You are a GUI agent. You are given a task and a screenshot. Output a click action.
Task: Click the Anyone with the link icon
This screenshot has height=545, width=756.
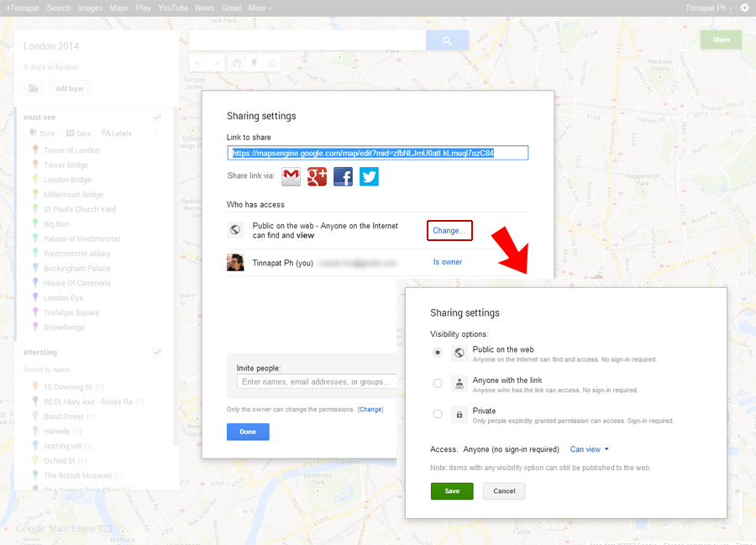(459, 384)
